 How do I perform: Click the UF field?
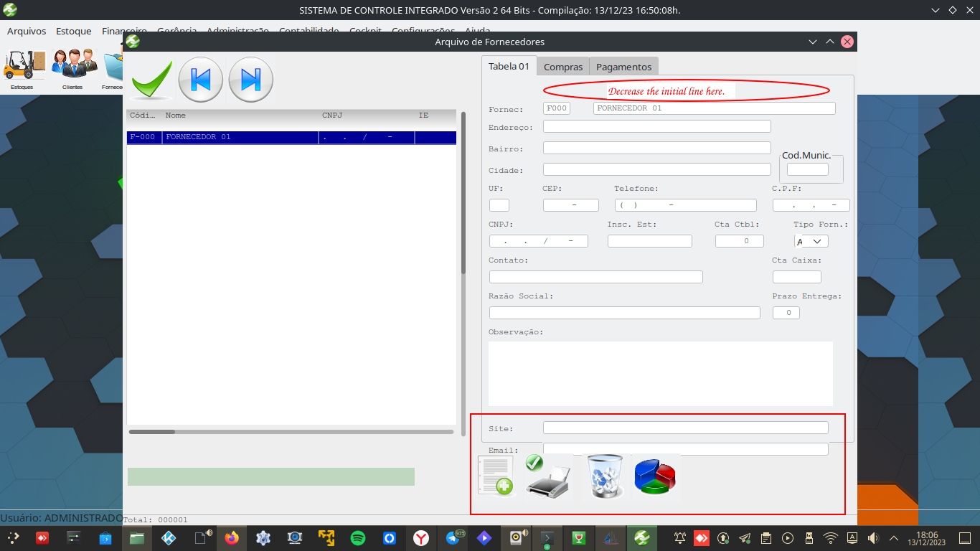tap(499, 205)
